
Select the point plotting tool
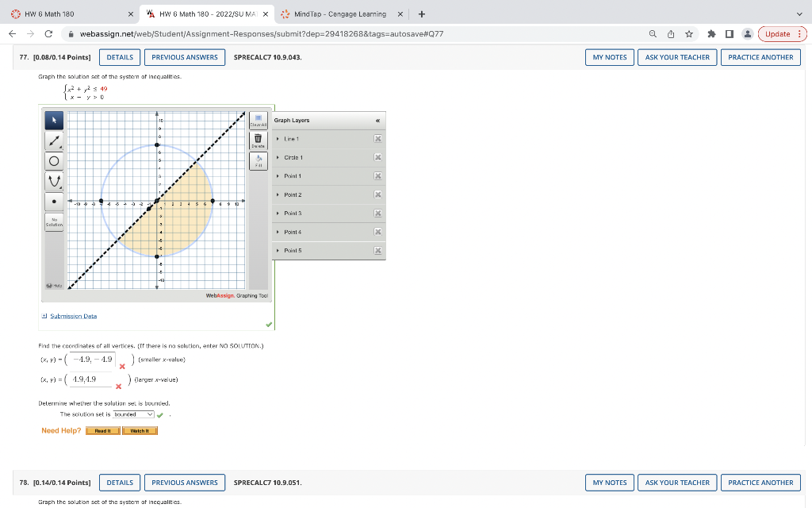pyautogui.click(x=54, y=202)
